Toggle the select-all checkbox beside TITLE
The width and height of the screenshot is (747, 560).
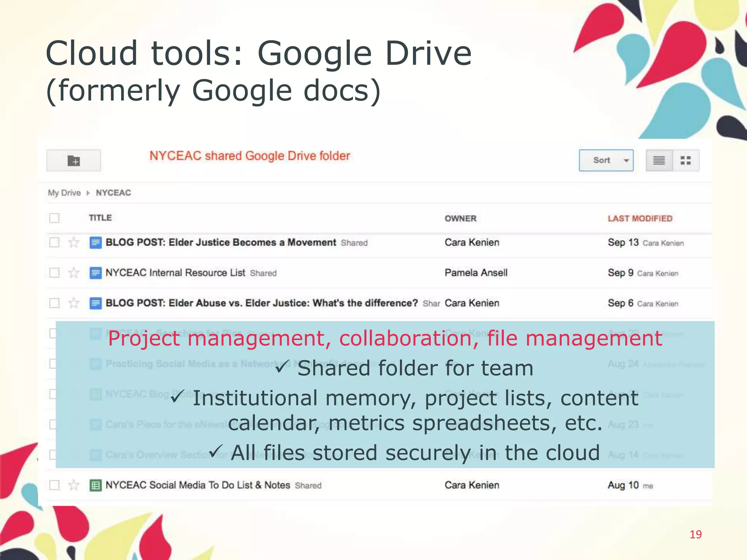pos(54,218)
